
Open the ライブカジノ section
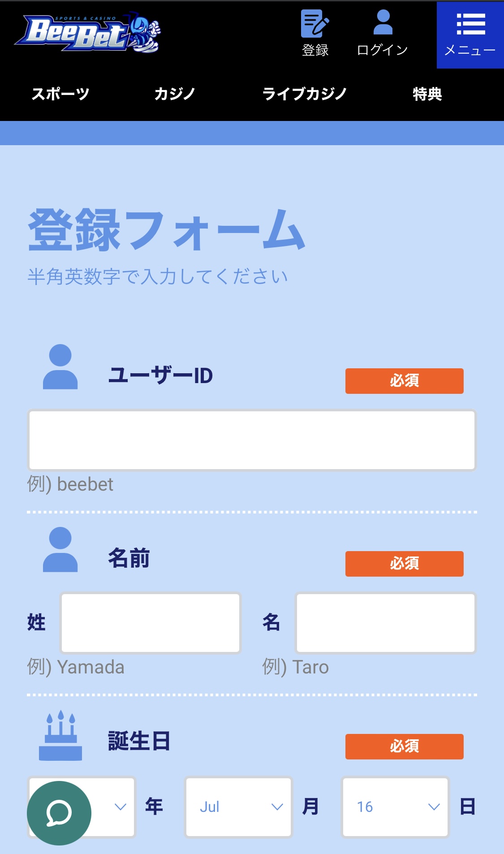[305, 94]
